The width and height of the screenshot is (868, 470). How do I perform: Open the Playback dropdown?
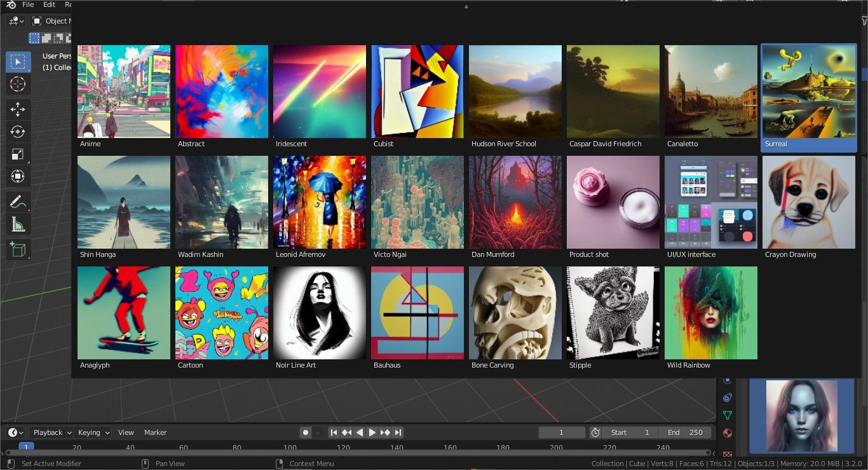51,432
